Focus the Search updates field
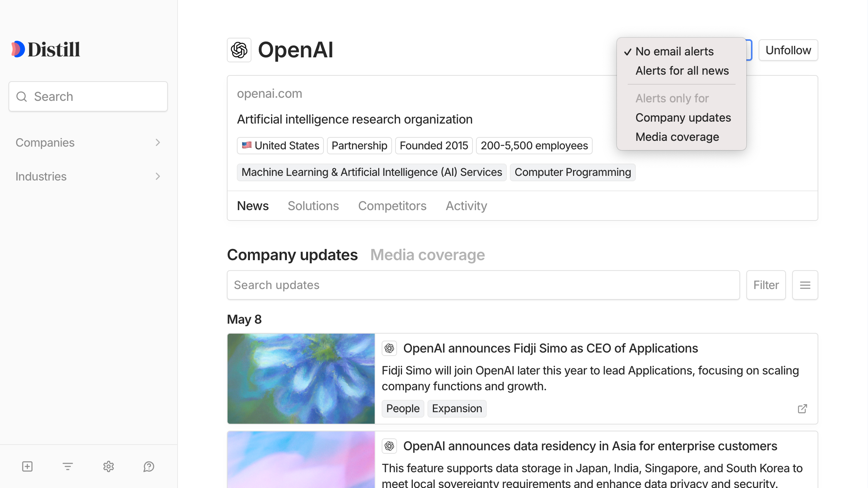This screenshot has width=868, height=488. [x=483, y=285]
